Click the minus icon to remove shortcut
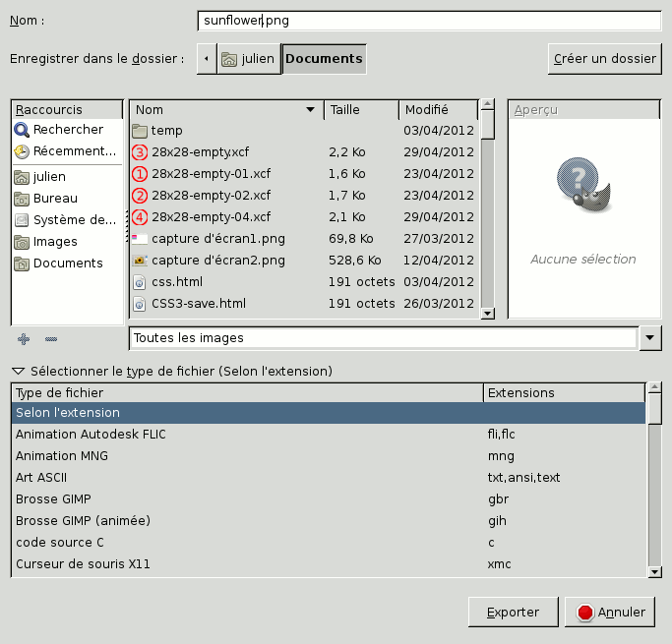 point(51,338)
